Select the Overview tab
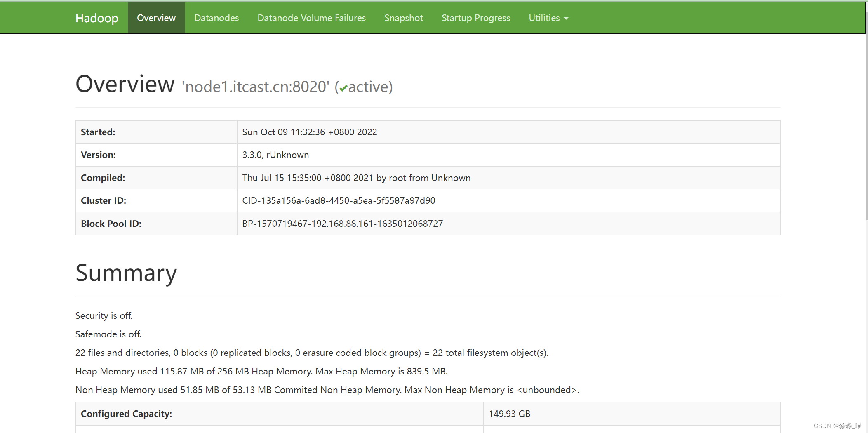 (156, 18)
